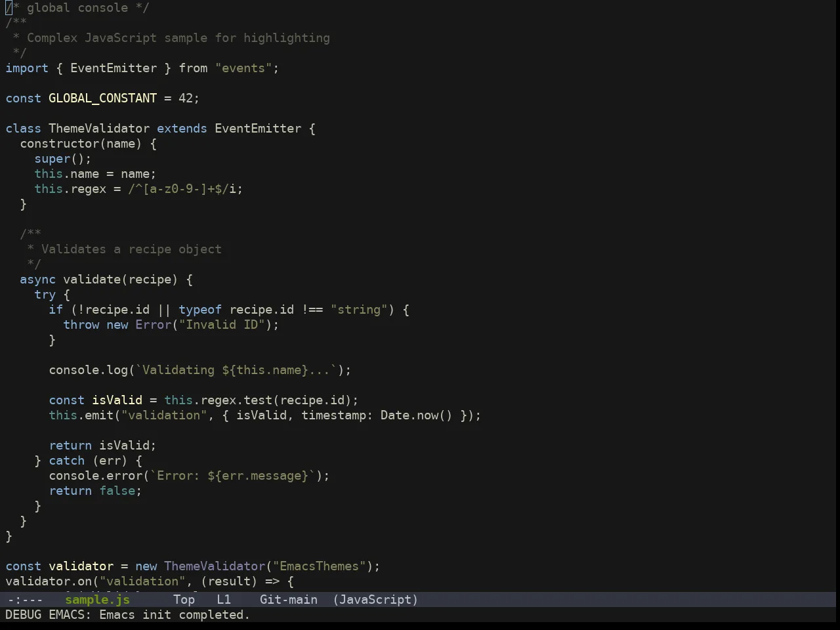Click the 'super();' call

coord(63,159)
